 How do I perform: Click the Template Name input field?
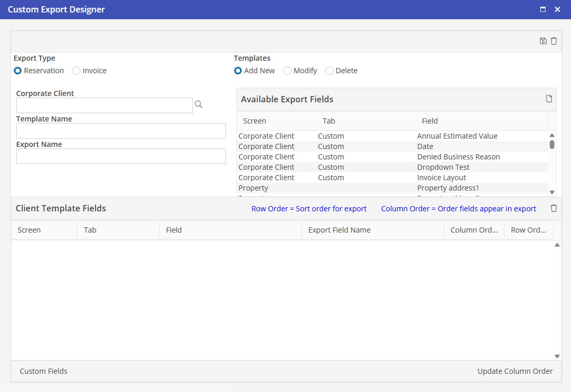point(121,131)
